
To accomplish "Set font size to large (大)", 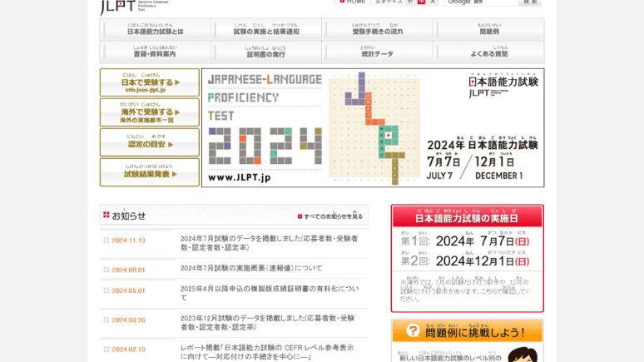I will click(x=433, y=2).
